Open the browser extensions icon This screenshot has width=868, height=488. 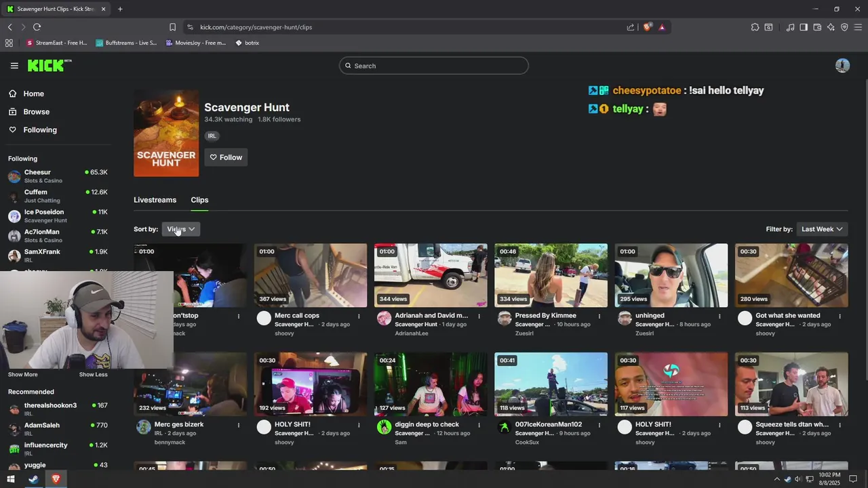click(755, 27)
